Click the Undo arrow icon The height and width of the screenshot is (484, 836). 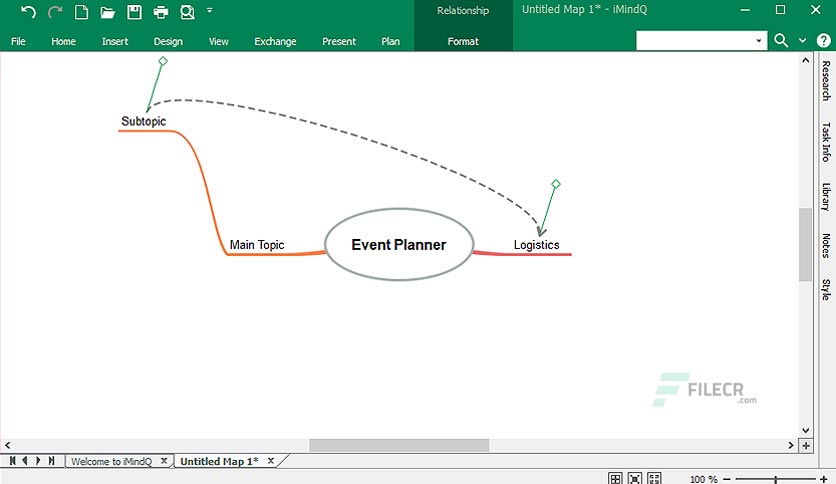click(28, 12)
